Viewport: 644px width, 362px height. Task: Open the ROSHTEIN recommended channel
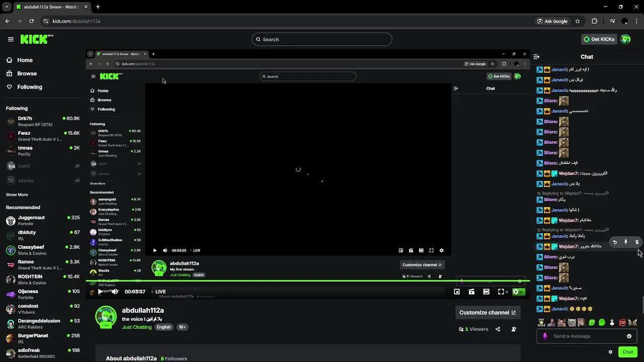click(43, 280)
